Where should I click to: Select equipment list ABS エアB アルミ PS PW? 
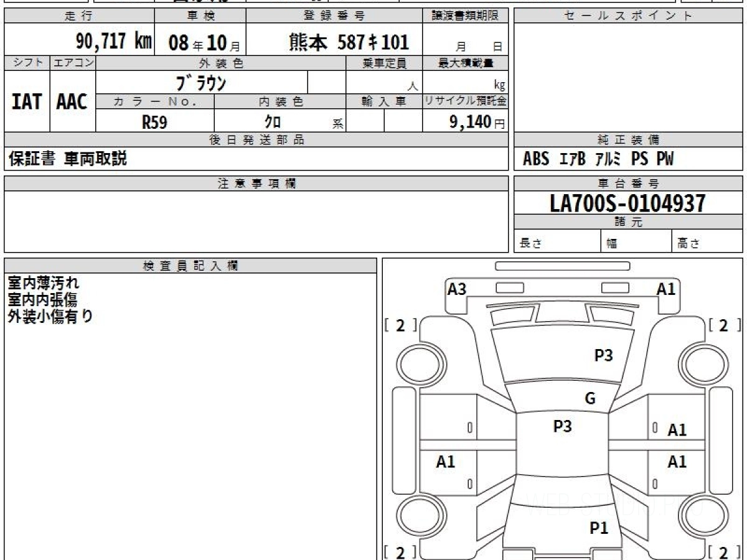(598, 159)
